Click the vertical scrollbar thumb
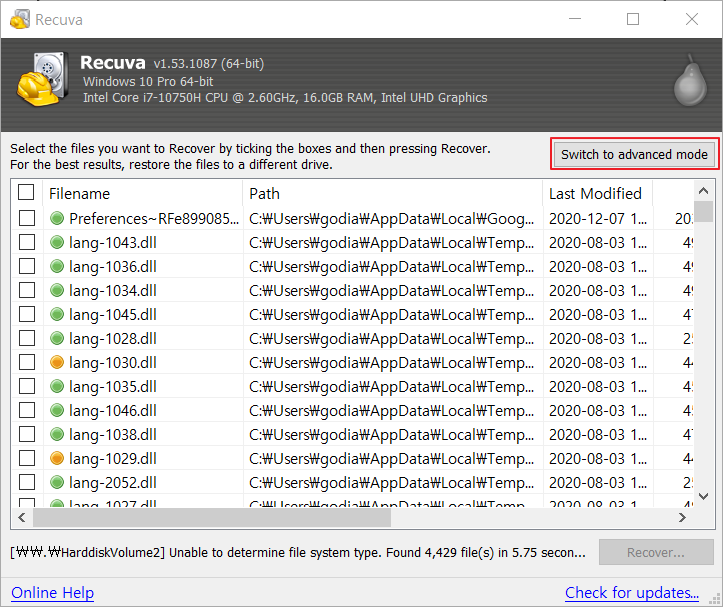 point(703,211)
